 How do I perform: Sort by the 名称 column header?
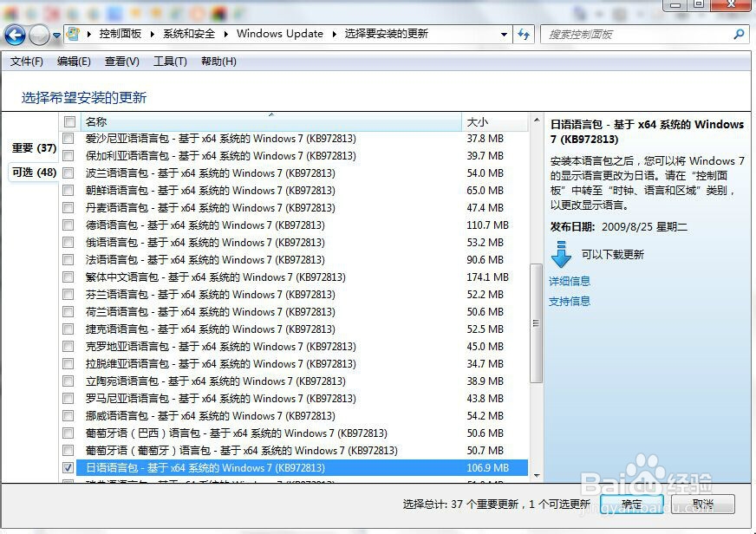click(271, 122)
